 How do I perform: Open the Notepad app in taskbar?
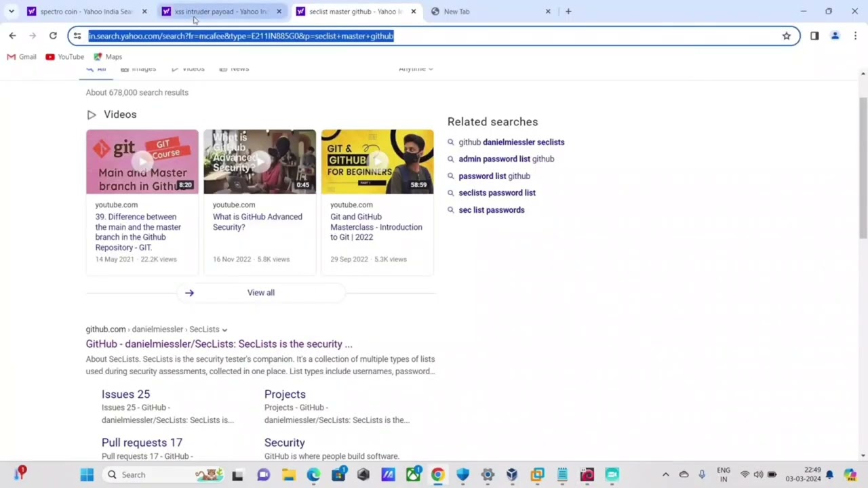(562, 475)
